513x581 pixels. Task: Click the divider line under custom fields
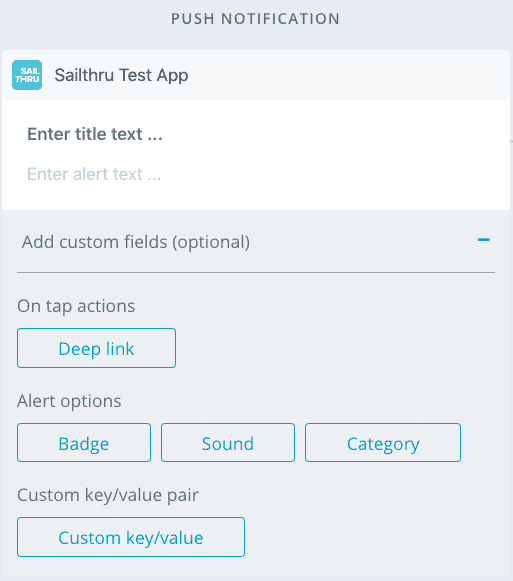tap(256, 272)
